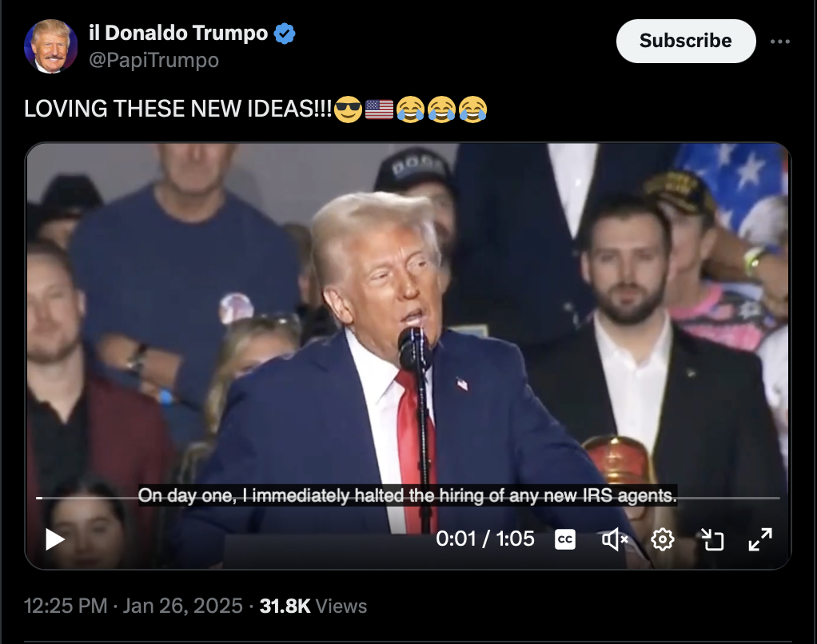Expand the video to fullscreen
The width and height of the screenshot is (817, 644).
(760, 539)
